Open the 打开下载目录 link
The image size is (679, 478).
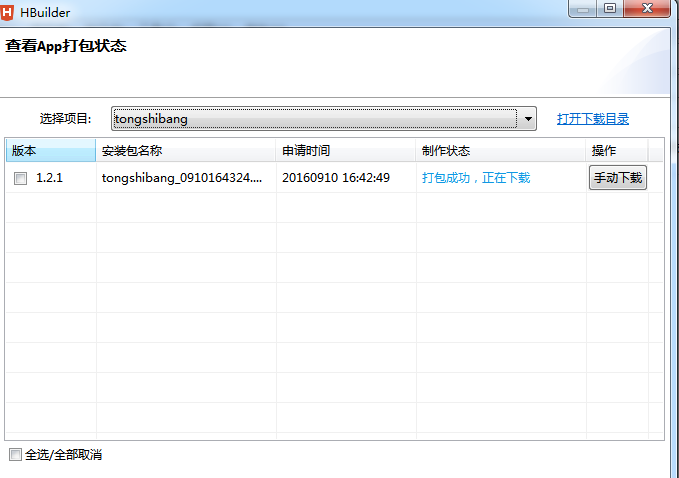[593, 119]
